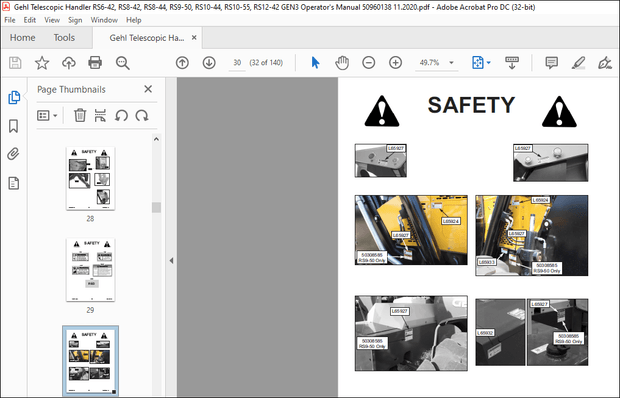Open the find text magnifier tool
This screenshot has height=398, width=620.
pyautogui.click(x=123, y=63)
